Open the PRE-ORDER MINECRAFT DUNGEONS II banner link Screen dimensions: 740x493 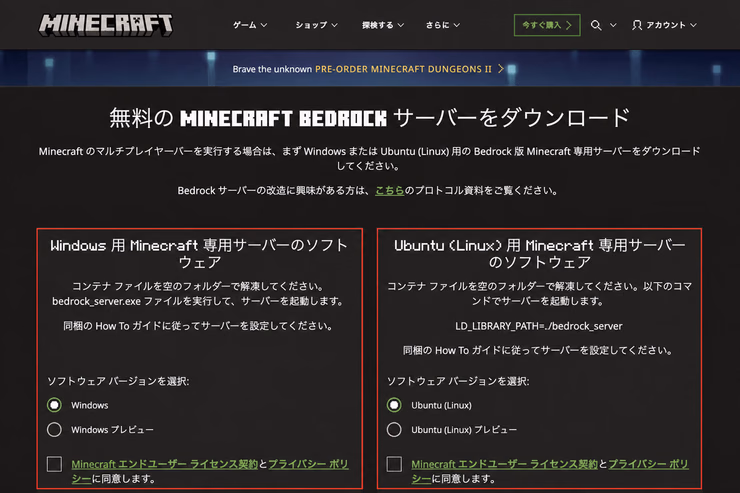pos(403,69)
